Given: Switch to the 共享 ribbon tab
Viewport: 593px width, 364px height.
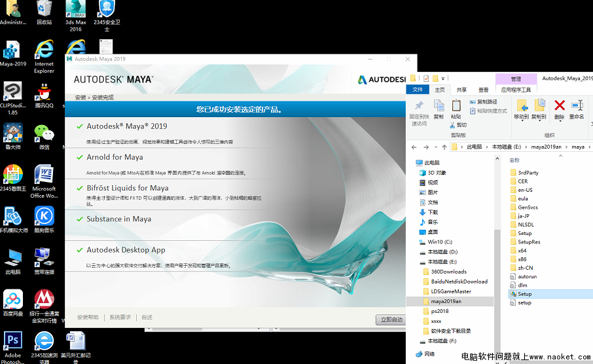Looking at the screenshot, I should 461,90.
